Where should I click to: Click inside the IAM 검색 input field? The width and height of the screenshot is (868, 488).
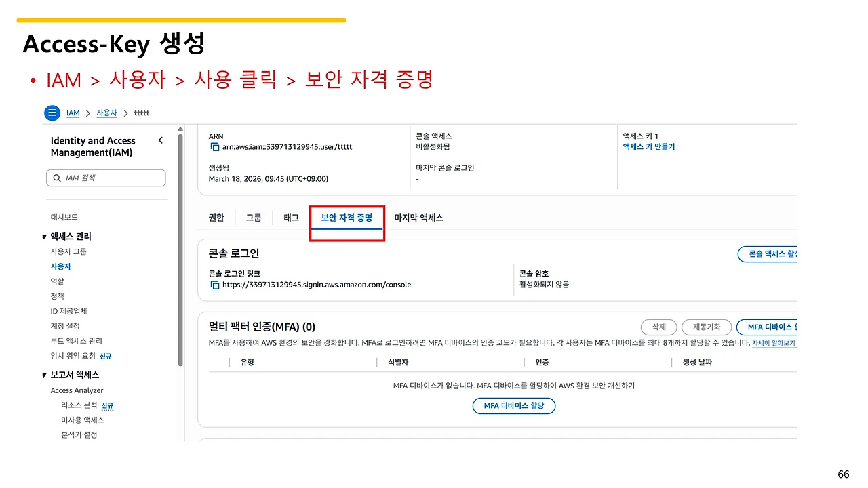[x=105, y=178]
